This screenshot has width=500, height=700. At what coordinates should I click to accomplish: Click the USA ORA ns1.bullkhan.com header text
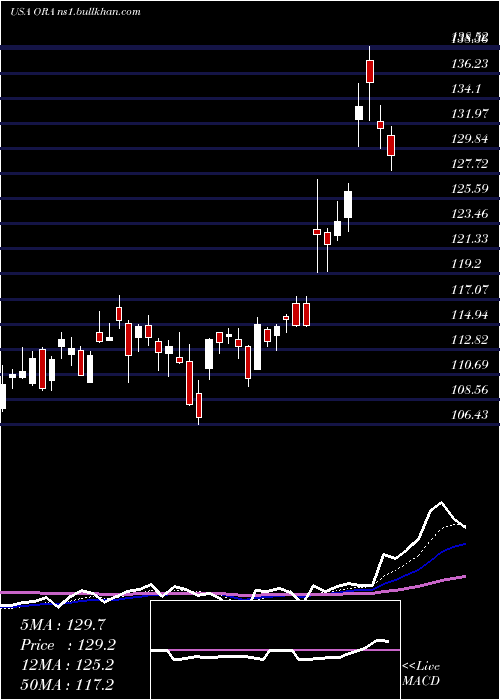(75, 12)
